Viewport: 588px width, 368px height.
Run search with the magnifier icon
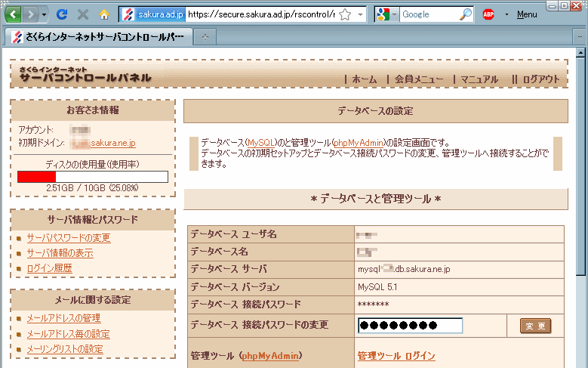(x=466, y=14)
